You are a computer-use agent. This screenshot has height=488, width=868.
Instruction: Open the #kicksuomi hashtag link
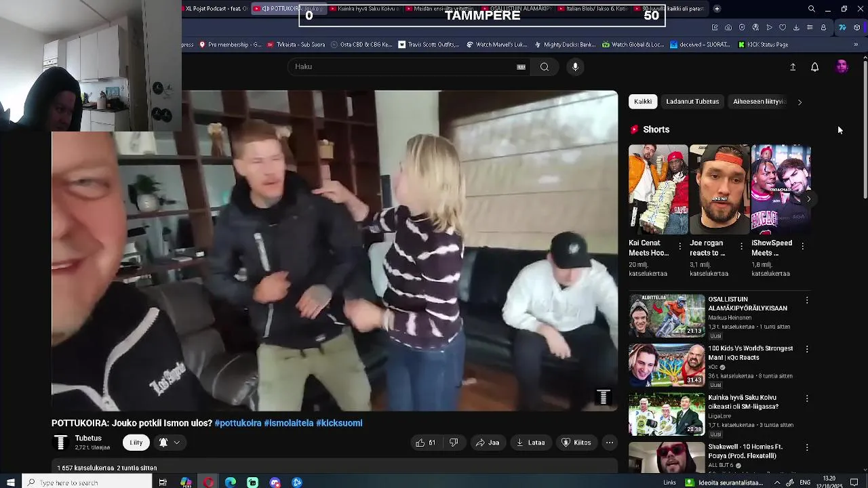339,423
